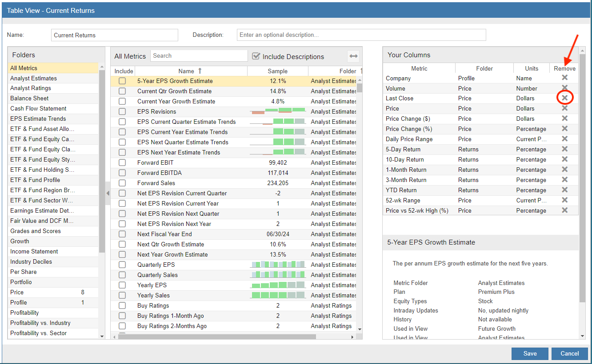Remove the YTD Return column
This screenshot has height=364, width=592.
coord(564,190)
